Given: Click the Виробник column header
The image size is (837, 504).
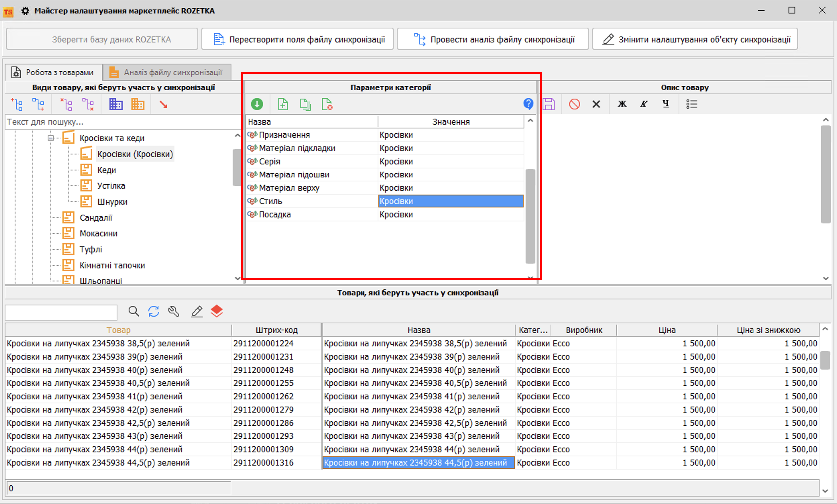Looking at the screenshot, I should click(x=584, y=330).
